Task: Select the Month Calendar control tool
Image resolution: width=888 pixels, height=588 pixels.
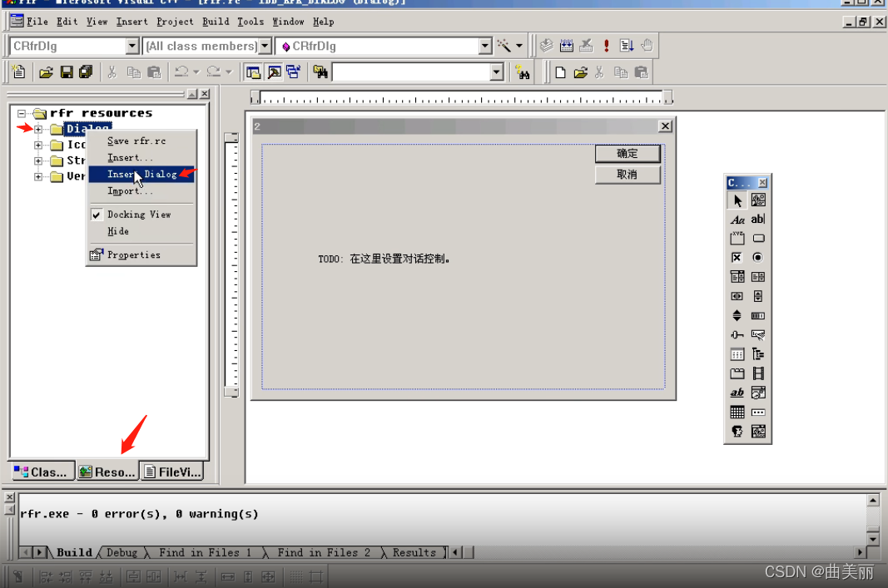Action: pyautogui.click(x=737, y=412)
